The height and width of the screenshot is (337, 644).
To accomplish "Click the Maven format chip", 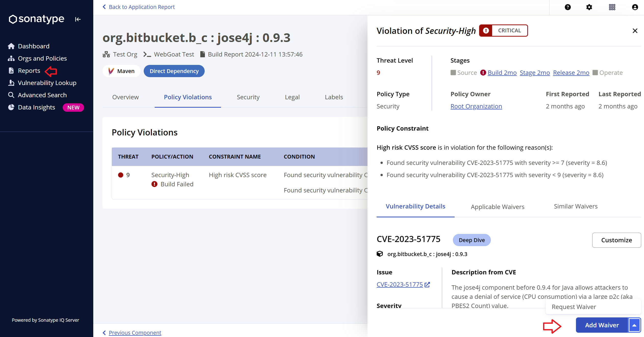I will coord(121,71).
